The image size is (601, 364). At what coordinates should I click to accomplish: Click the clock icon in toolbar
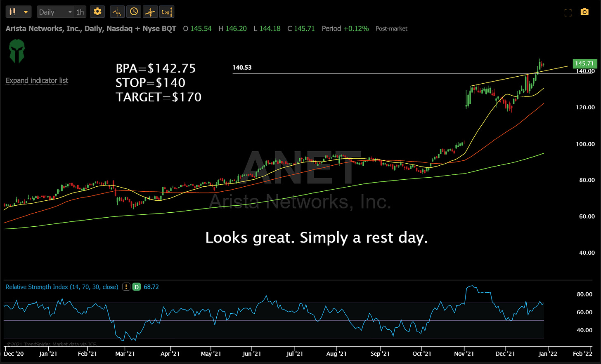click(x=134, y=12)
